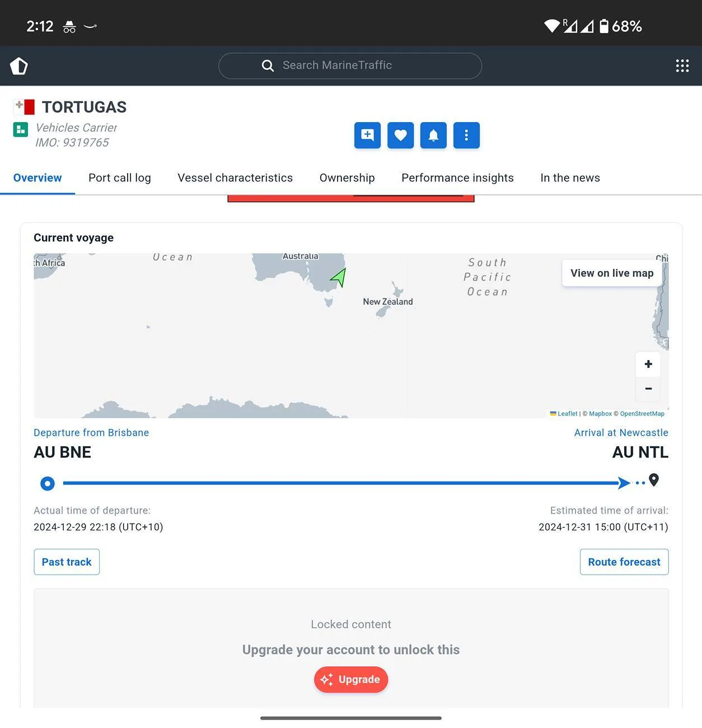This screenshot has width=702, height=728.
Task: Open the Performance insights tab
Action: (457, 178)
